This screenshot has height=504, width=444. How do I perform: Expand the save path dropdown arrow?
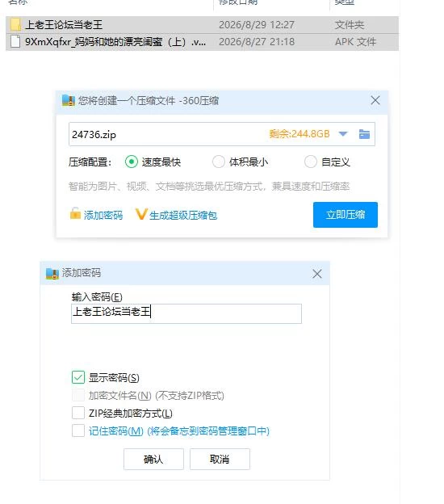pos(343,134)
